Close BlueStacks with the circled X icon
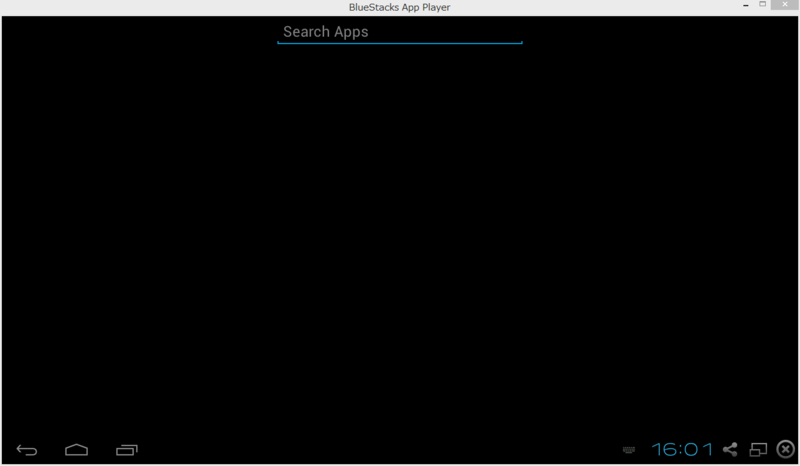 tap(786, 449)
